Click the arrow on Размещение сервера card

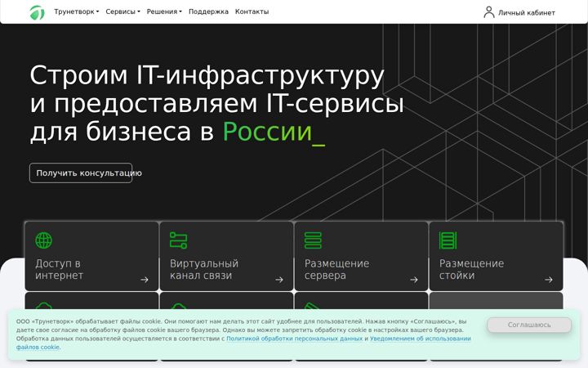coord(414,280)
